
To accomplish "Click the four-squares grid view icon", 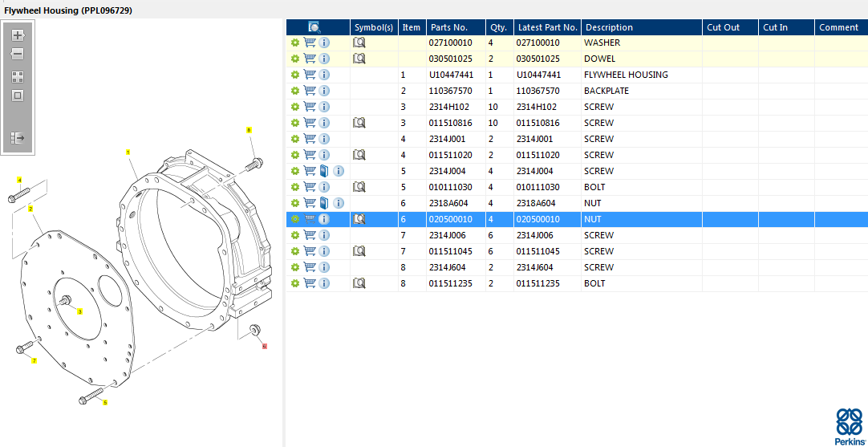I will tap(18, 77).
